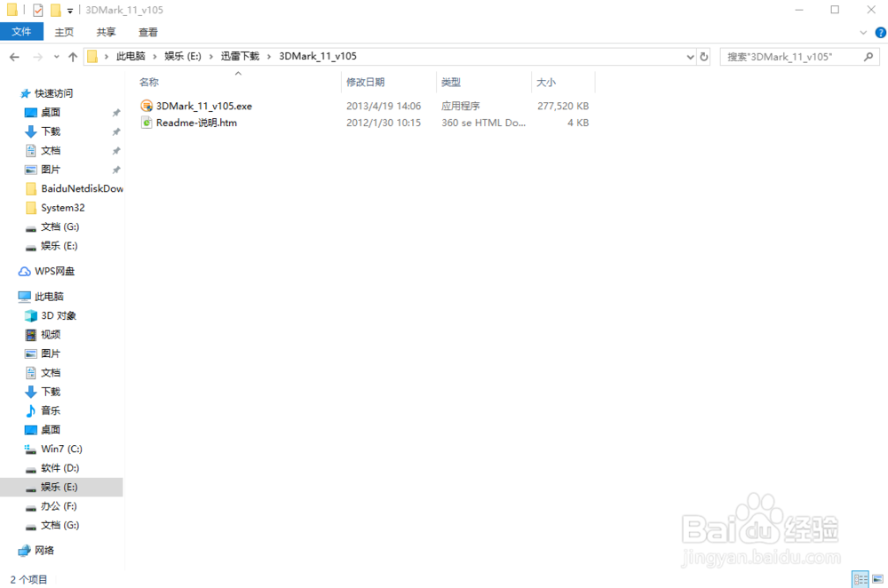The height and width of the screenshot is (588, 888).
Task: Click the search magnifier icon
Action: (868, 57)
